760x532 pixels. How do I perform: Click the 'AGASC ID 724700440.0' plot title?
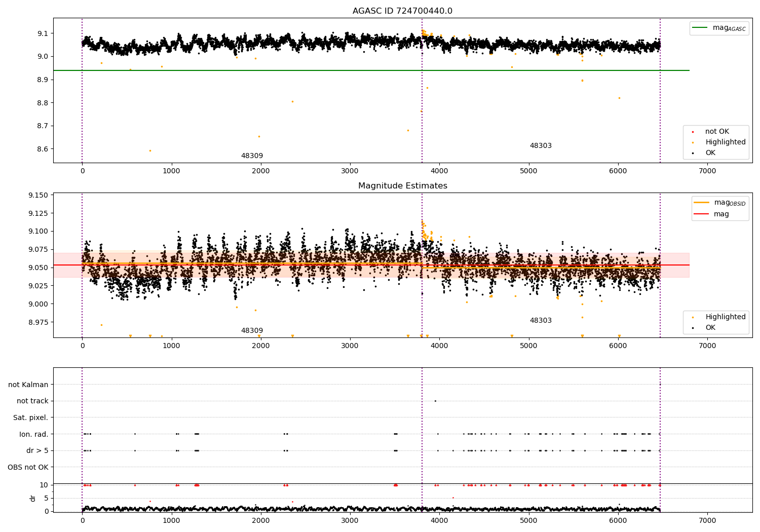(402, 11)
